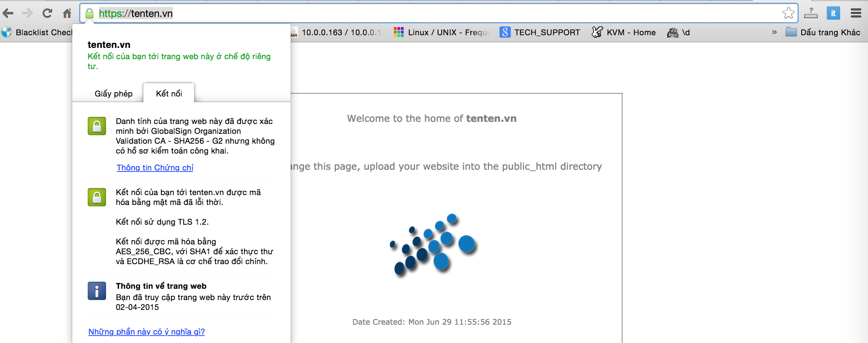Open the blue 'it' extension icon
This screenshot has height=343, width=868.
click(833, 13)
